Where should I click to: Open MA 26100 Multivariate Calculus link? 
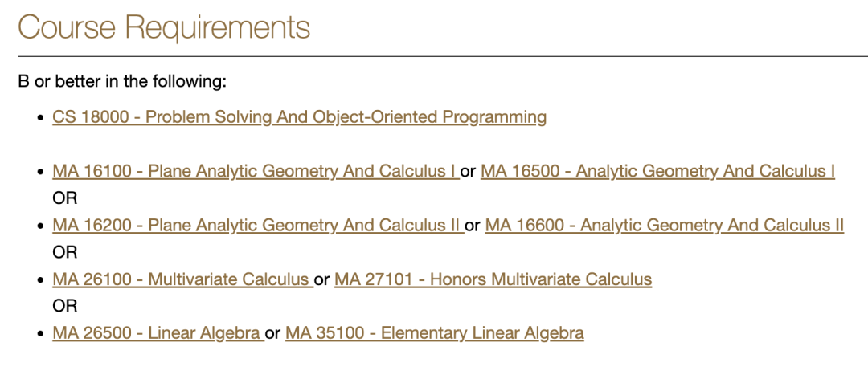tap(182, 279)
